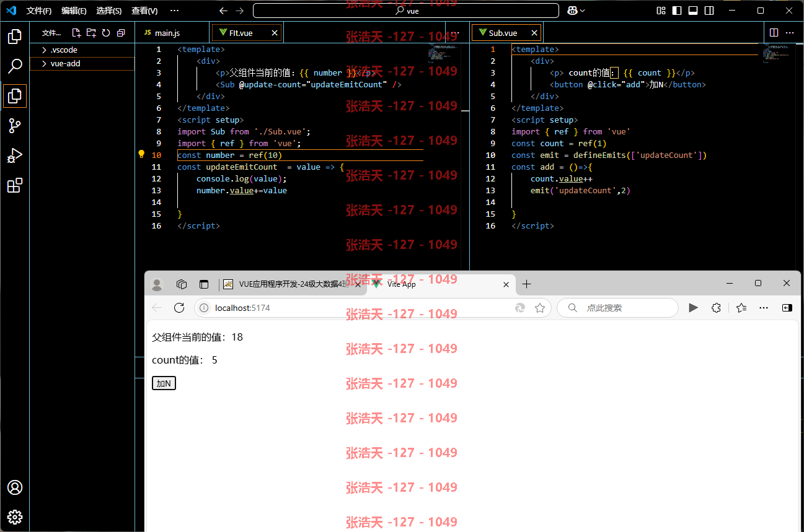Viewport: 804px width, 532px height.
Task: Go forward with the VS Code navigation arrow
Action: pos(240,11)
